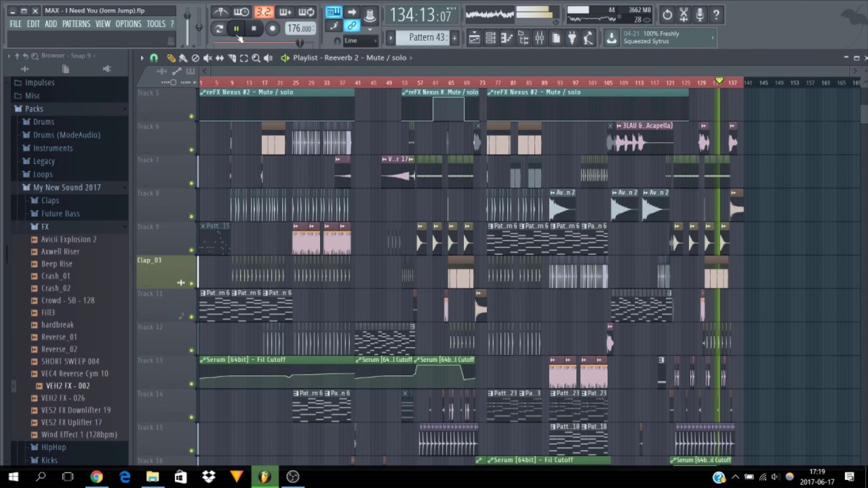
Task: Mute the Clap_03 track green light
Action: (191, 283)
